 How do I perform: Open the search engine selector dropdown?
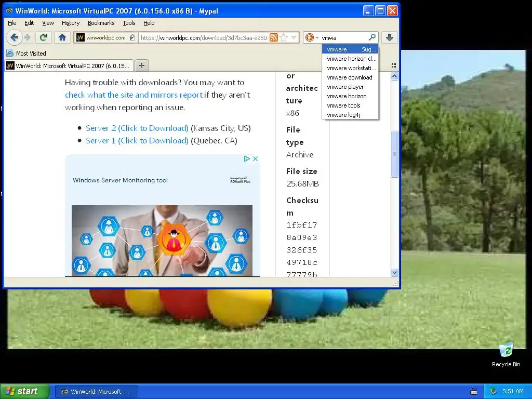click(x=312, y=37)
